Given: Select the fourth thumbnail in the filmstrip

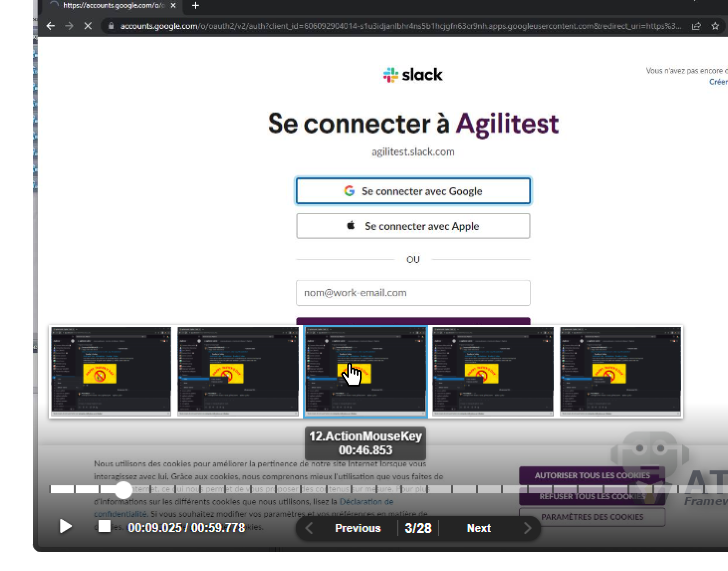Looking at the screenshot, I should point(493,372).
